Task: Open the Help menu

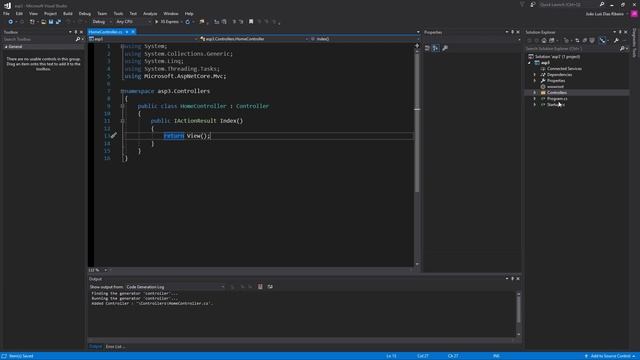Action: (x=189, y=13)
